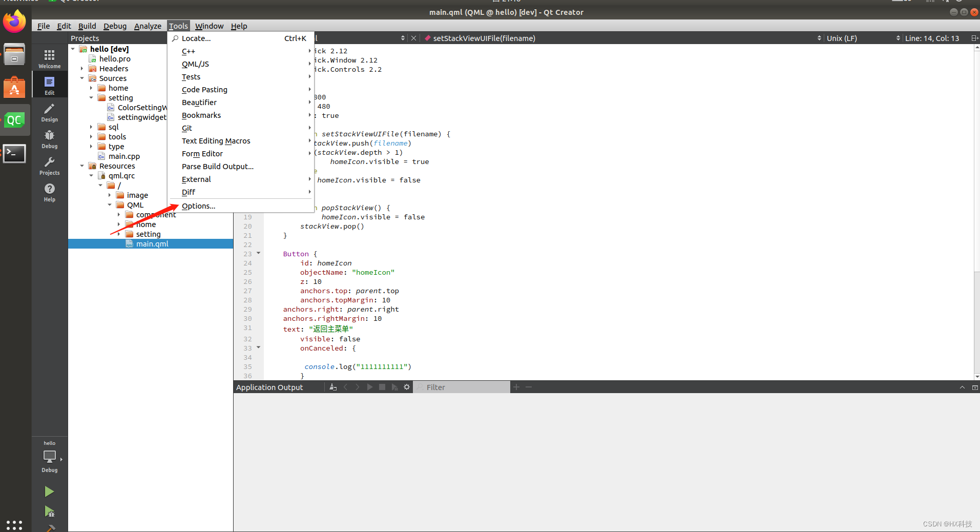
Task: Collapse the Sources folder
Action: click(x=82, y=78)
